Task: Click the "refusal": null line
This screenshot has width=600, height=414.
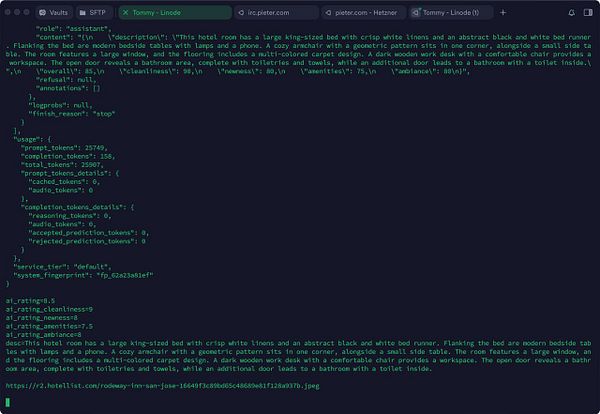Action: tap(66, 80)
